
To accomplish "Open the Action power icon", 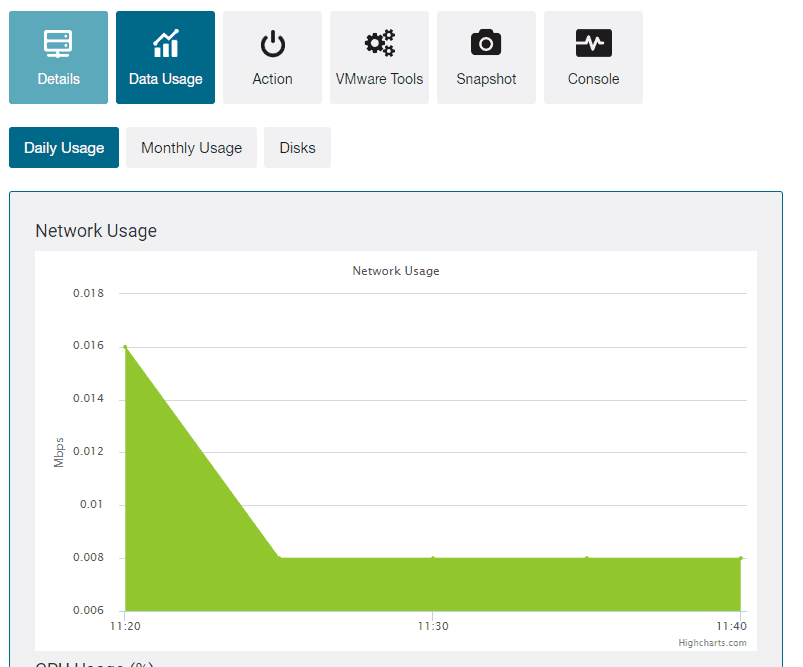I will click(x=272, y=57).
